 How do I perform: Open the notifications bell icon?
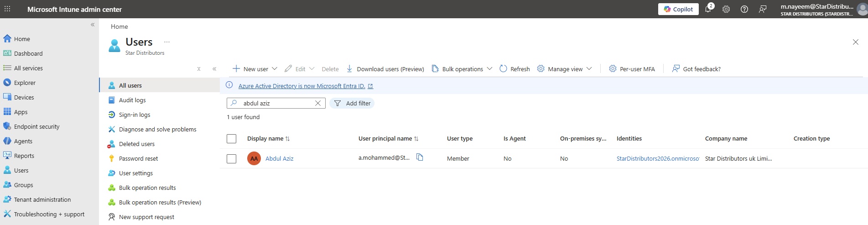click(708, 9)
